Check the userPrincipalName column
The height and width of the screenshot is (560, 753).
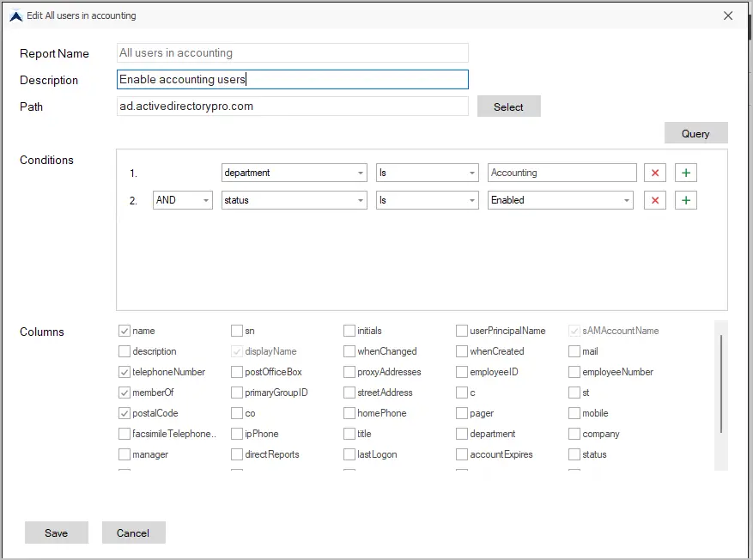pyautogui.click(x=461, y=331)
